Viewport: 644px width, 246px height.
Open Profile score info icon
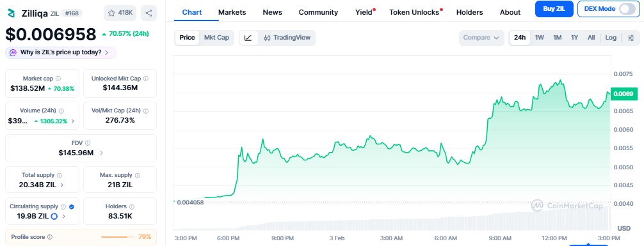pyautogui.click(x=50, y=237)
